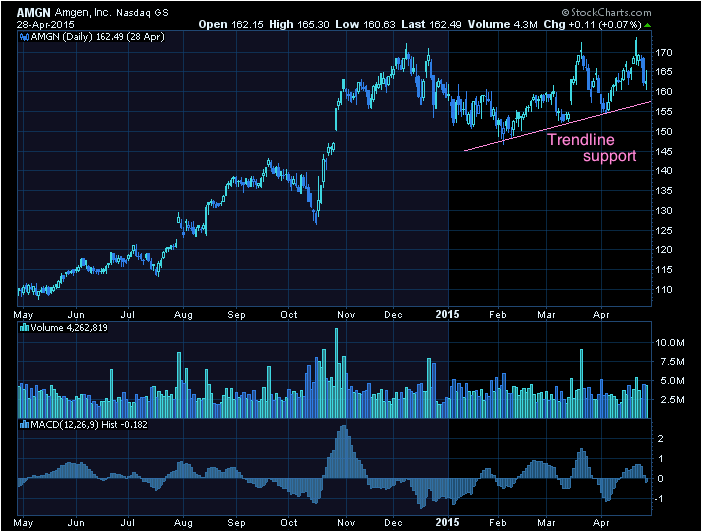Click the 150 price axis label
The width and height of the screenshot is (702, 532).
[x=663, y=132]
